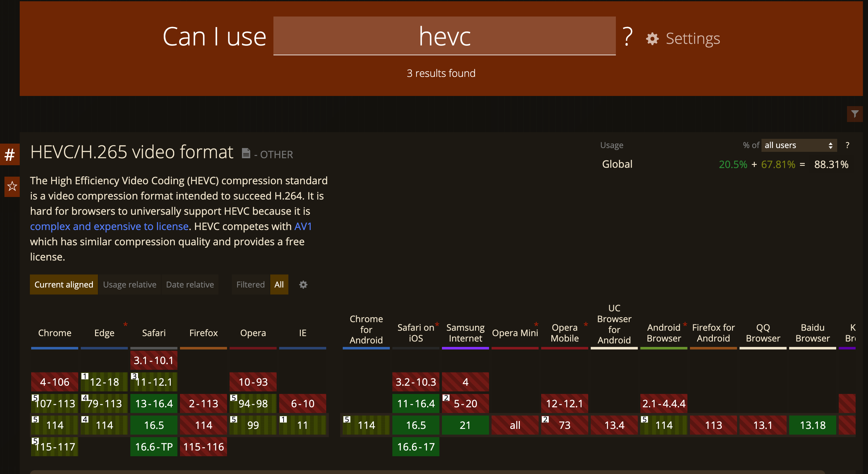Click Safari 3.1-10.1 support cell
This screenshot has height=474, width=868.
(x=154, y=360)
